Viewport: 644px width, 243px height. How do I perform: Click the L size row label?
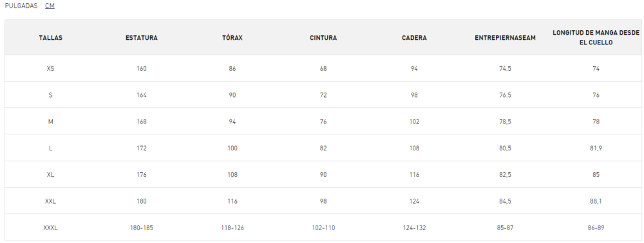click(50, 148)
